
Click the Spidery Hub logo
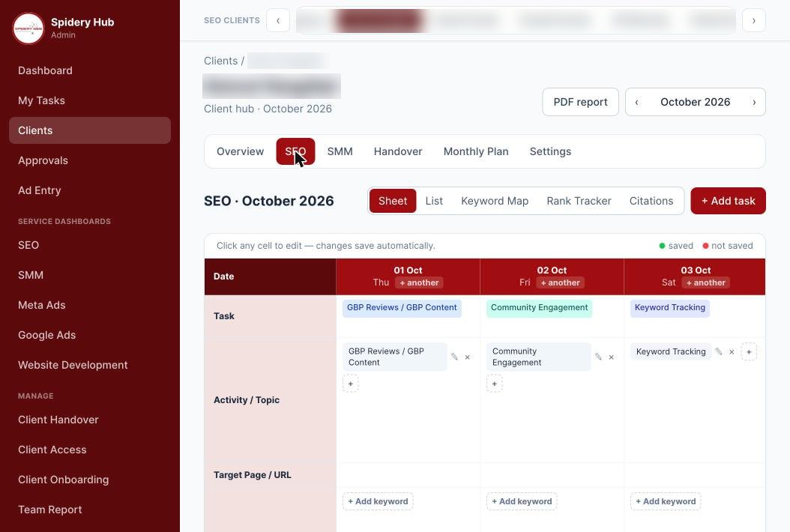28,28
